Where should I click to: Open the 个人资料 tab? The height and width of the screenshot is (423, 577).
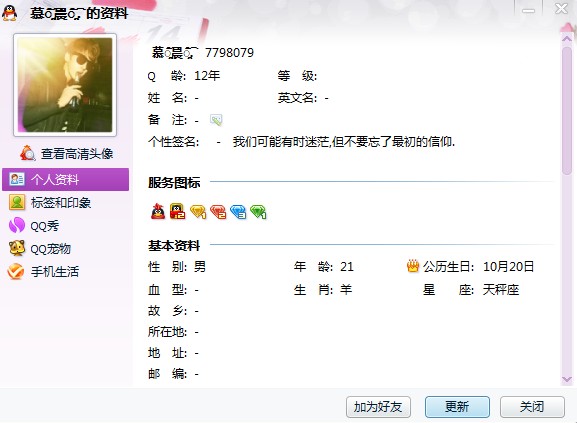point(66,179)
